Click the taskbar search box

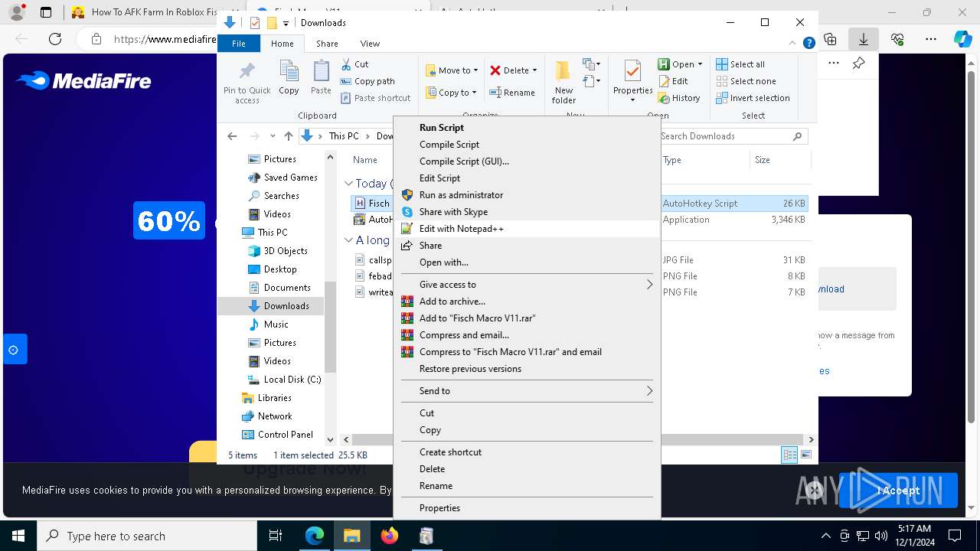pos(147,536)
